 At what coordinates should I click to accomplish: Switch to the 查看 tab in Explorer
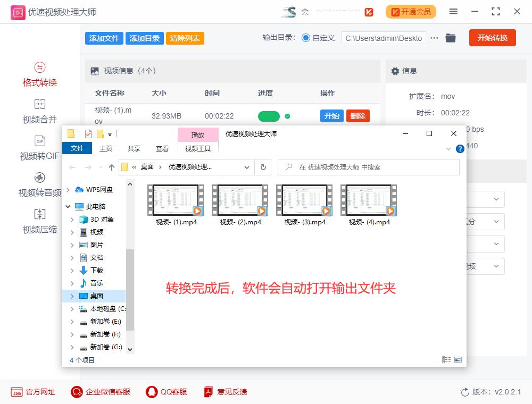[x=162, y=148]
